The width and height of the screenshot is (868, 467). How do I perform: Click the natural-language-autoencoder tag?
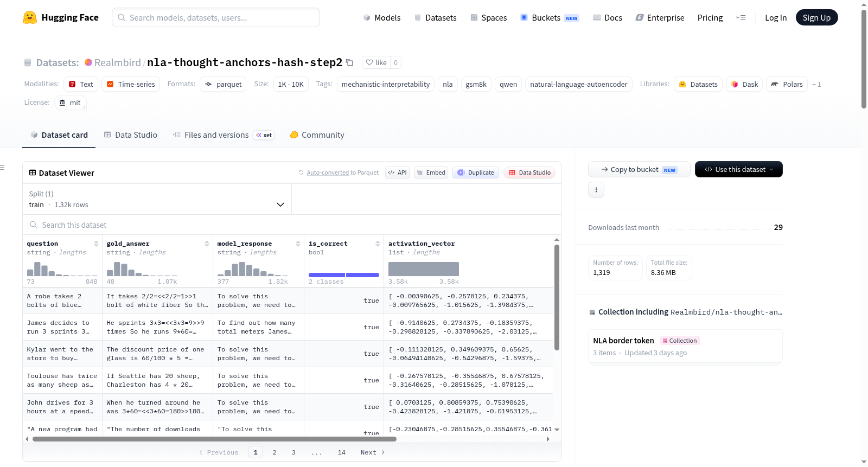tap(579, 84)
